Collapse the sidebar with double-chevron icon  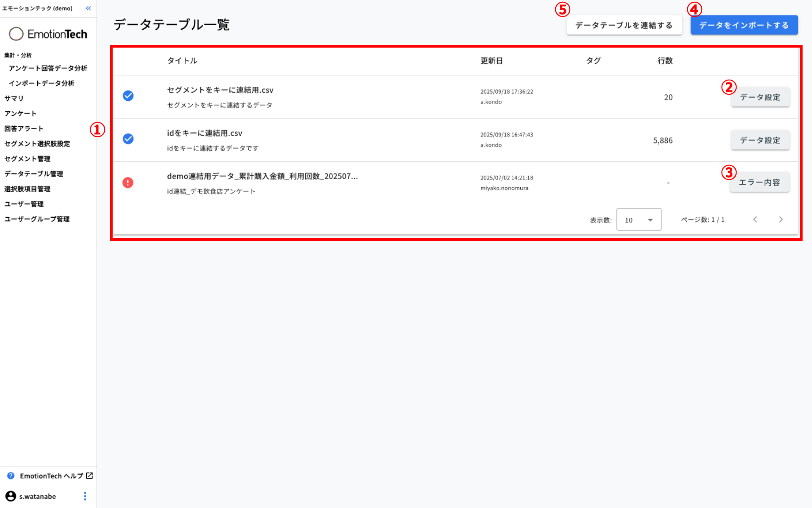pos(88,8)
